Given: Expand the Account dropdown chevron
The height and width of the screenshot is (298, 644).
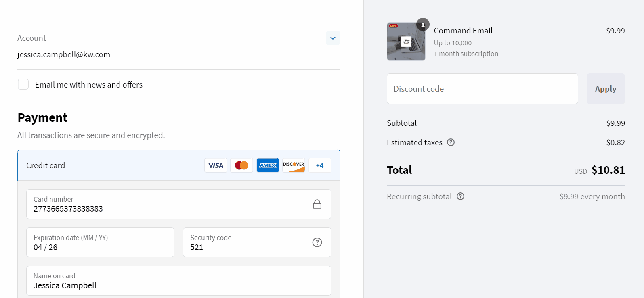Looking at the screenshot, I should coord(333,38).
